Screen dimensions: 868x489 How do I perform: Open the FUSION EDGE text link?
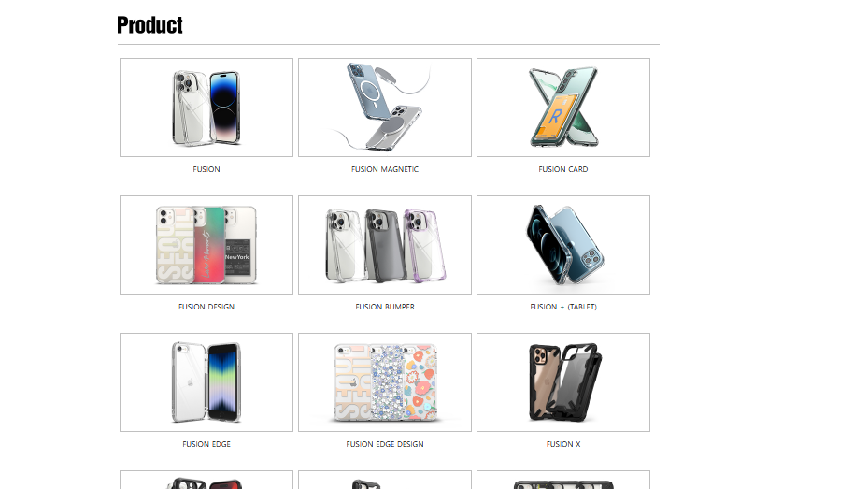tap(206, 444)
